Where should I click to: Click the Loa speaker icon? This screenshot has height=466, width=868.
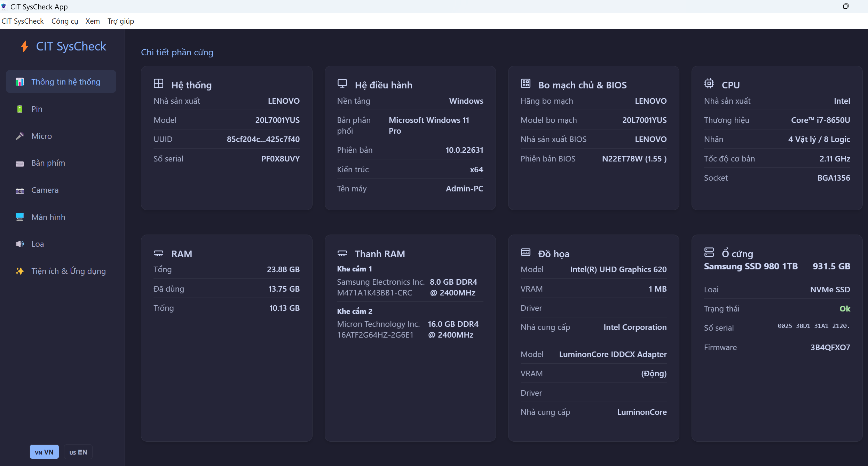20,244
